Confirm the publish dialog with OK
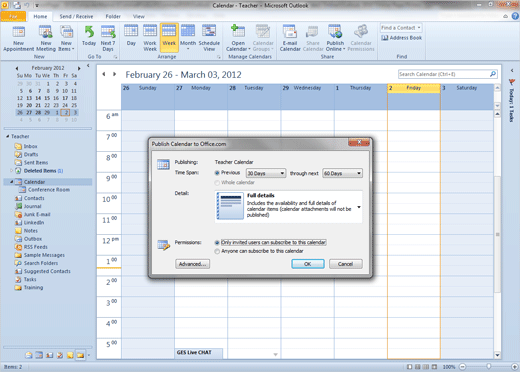 coord(308,264)
